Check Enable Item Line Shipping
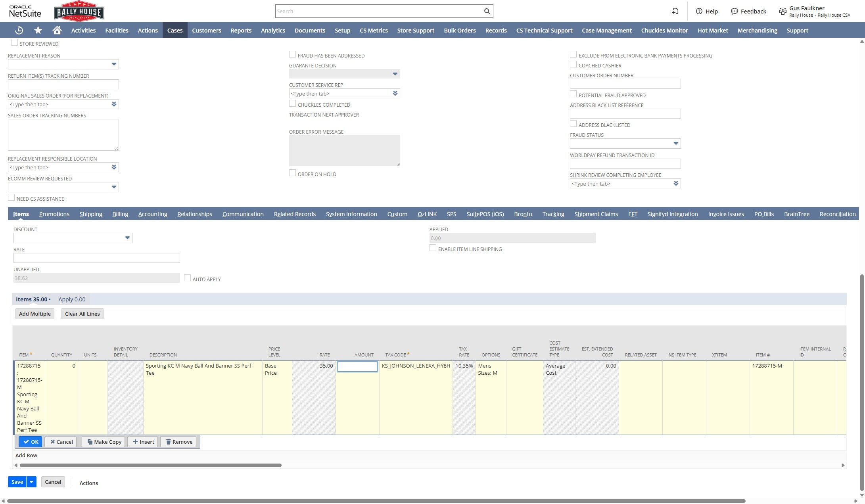This screenshot has width=865, height=504. coord(433,248)
